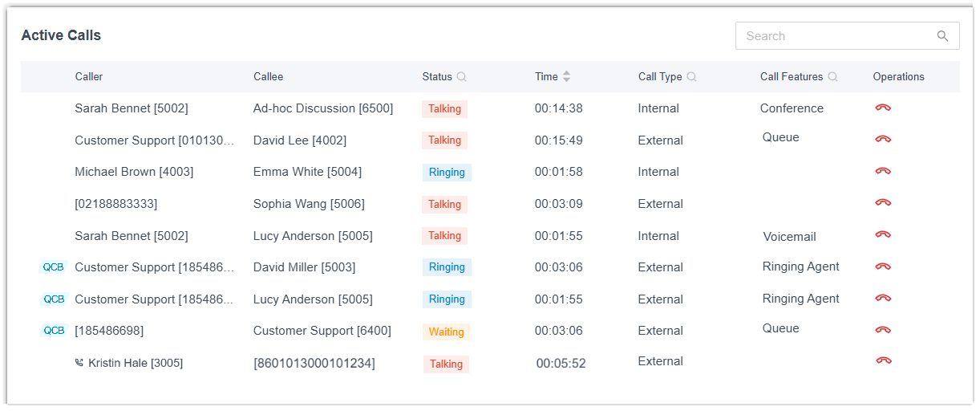
Task: Hang up David Miller's ringing call
Action: [x=883, y=267]
